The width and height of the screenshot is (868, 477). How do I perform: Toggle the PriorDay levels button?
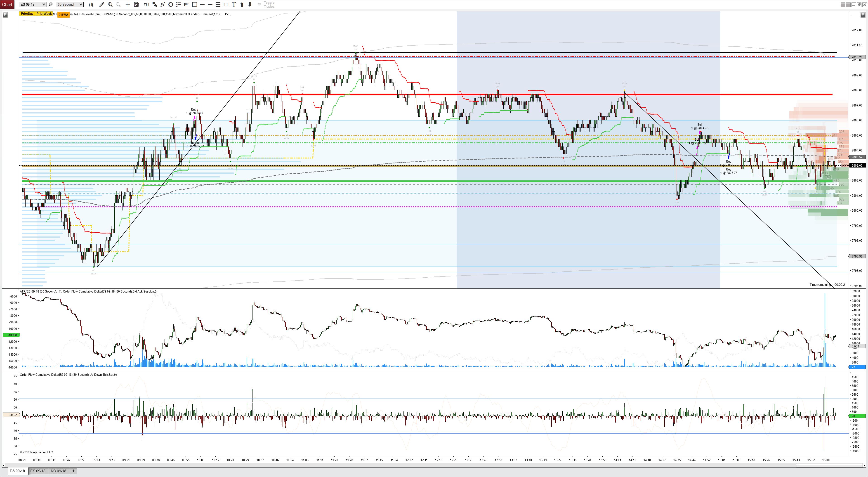pos(27,14)
